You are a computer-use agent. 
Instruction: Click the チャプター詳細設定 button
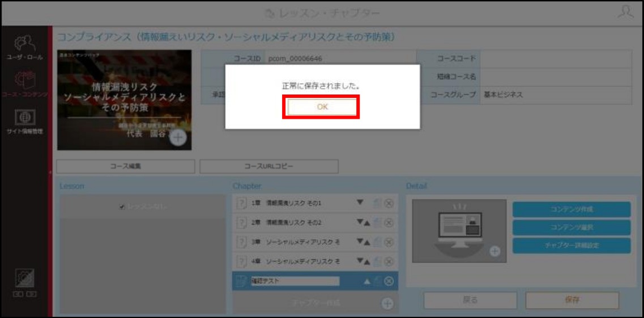tap(572, 246)
